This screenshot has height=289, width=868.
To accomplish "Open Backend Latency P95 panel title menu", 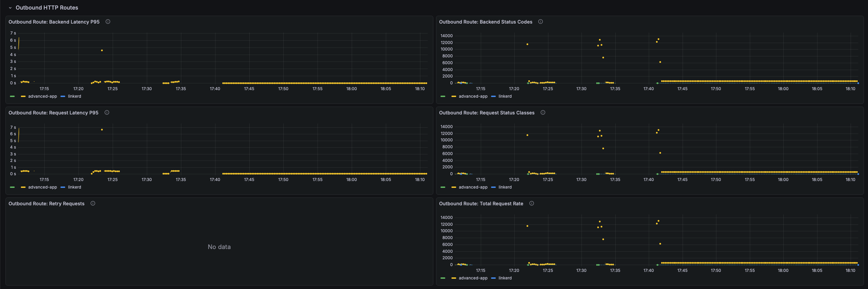I will 54,22.
